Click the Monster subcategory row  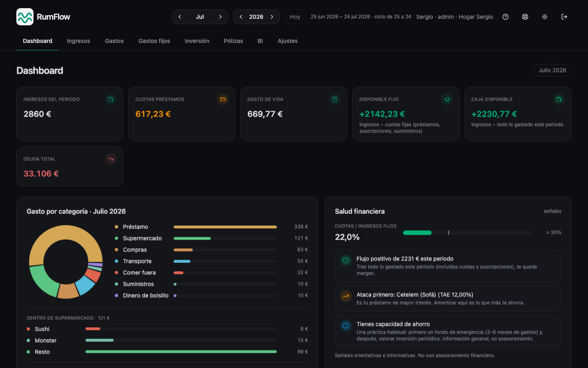point(167,341)
